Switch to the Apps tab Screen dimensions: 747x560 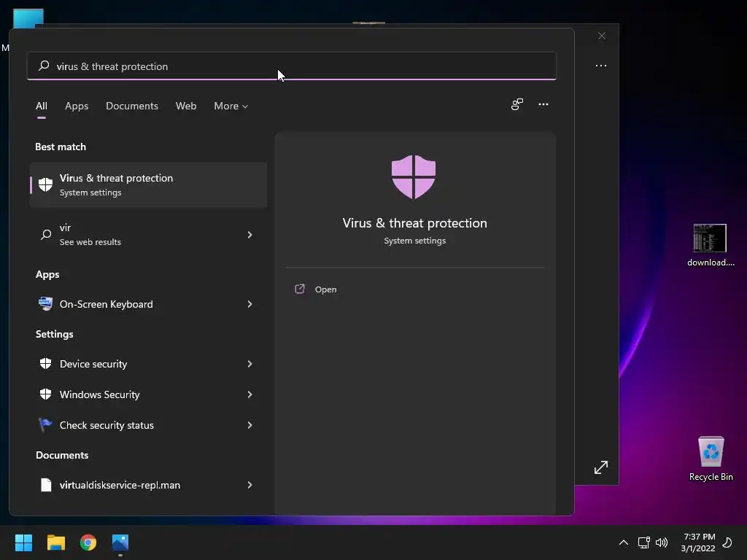coord(77,106)
